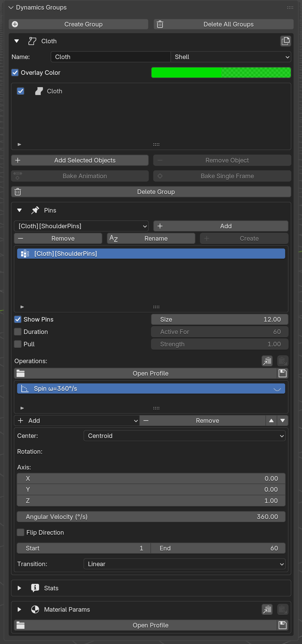Click the Add Selected Objects button

(x=80, y=160)
